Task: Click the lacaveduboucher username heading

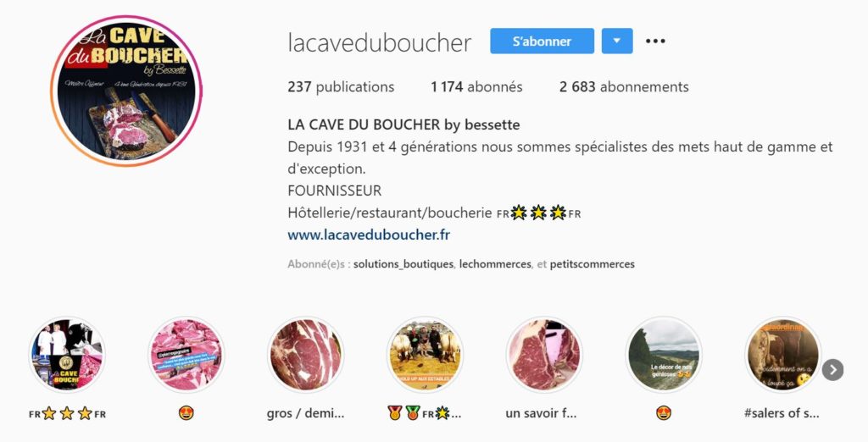Action: click(380, 42)
